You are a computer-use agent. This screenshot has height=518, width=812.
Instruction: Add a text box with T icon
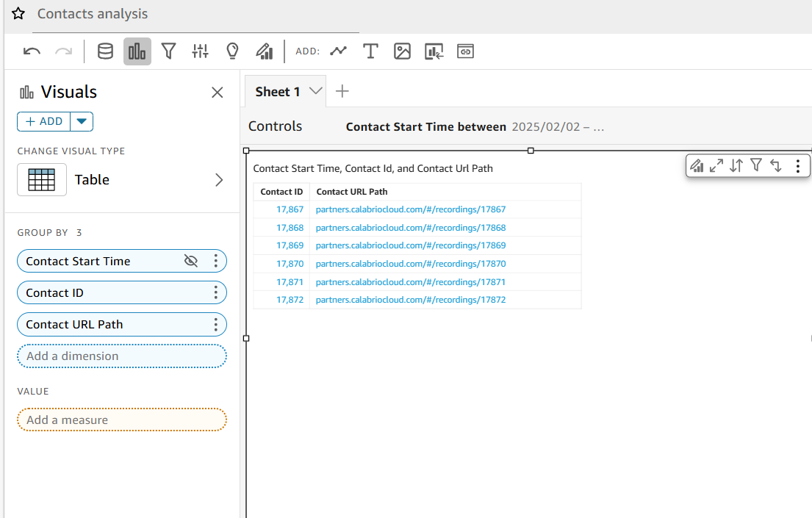[x=370, y=51]
